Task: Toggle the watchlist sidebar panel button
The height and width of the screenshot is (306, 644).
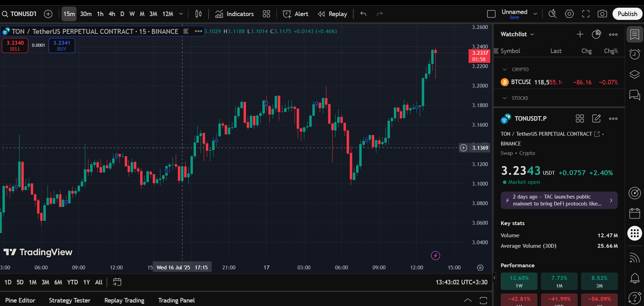Action: click(635, 35)
